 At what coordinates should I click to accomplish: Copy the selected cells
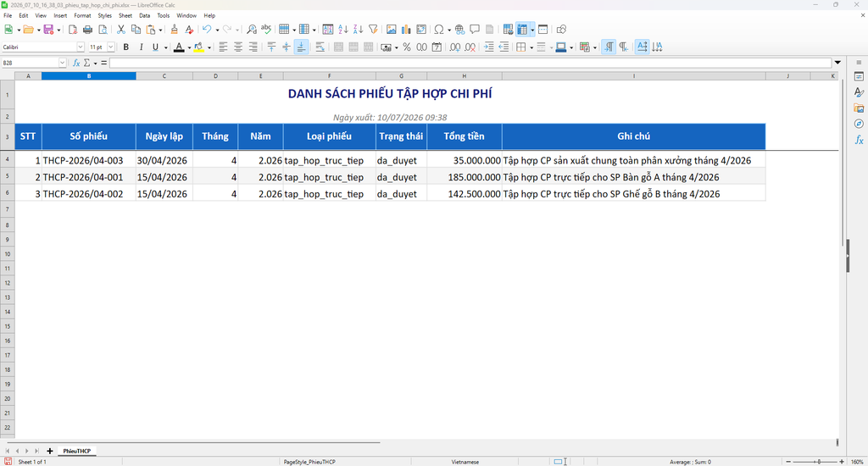(136, 30)
